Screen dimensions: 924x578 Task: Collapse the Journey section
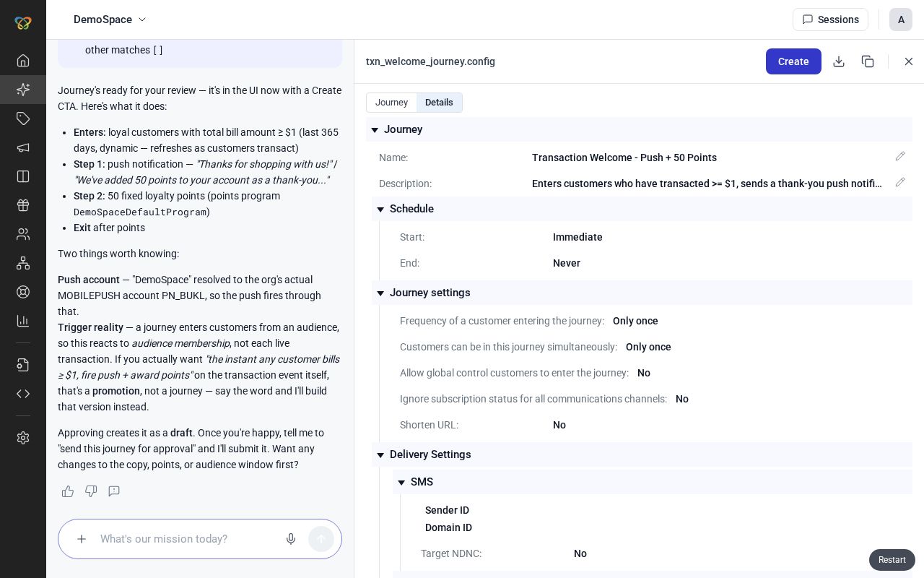[x=375, y=130]
